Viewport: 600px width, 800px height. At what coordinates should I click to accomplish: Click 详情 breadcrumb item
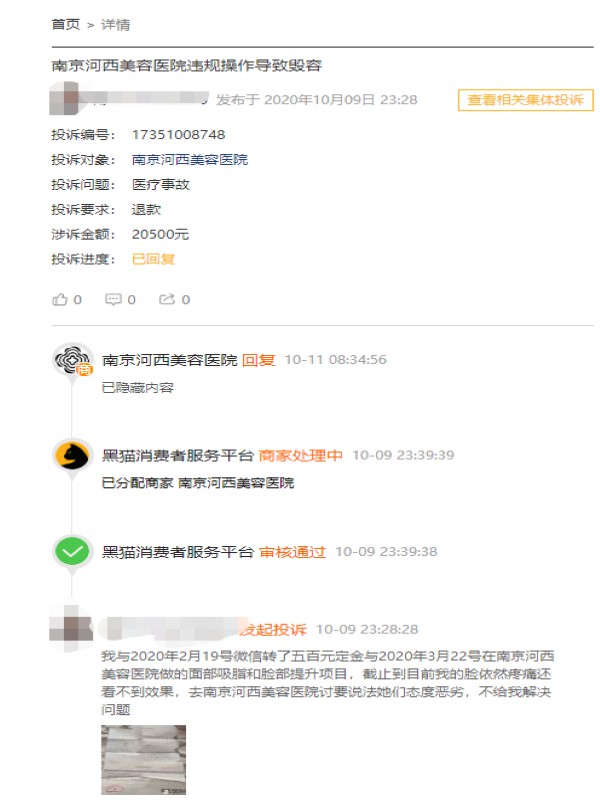[x=115, y=24]
